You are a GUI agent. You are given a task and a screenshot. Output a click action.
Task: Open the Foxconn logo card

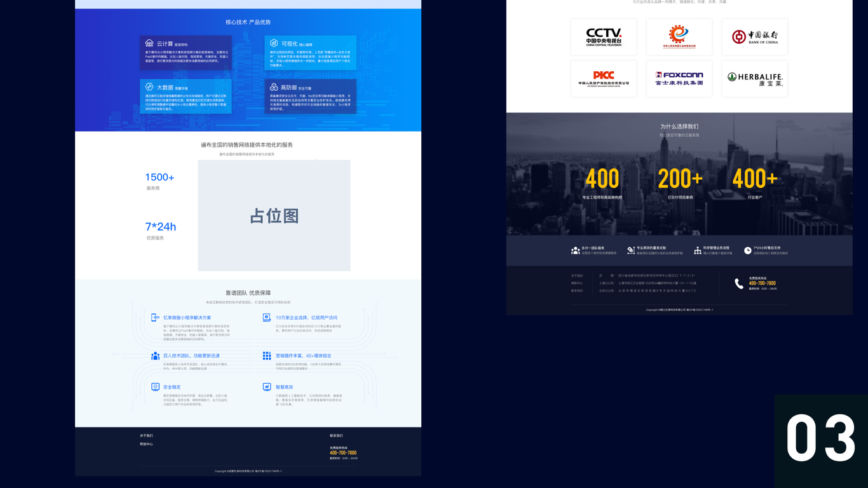coord(679,79)
